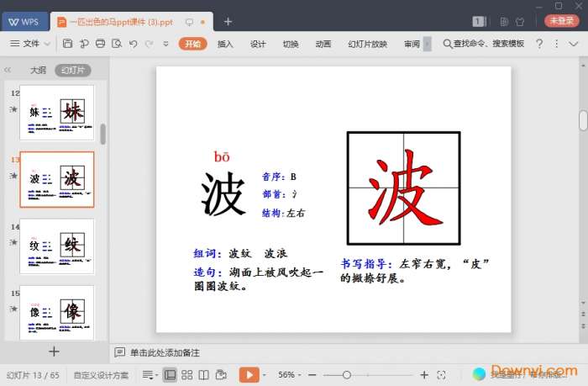
Task: Open help question mark icon
Action: point(539,44)
